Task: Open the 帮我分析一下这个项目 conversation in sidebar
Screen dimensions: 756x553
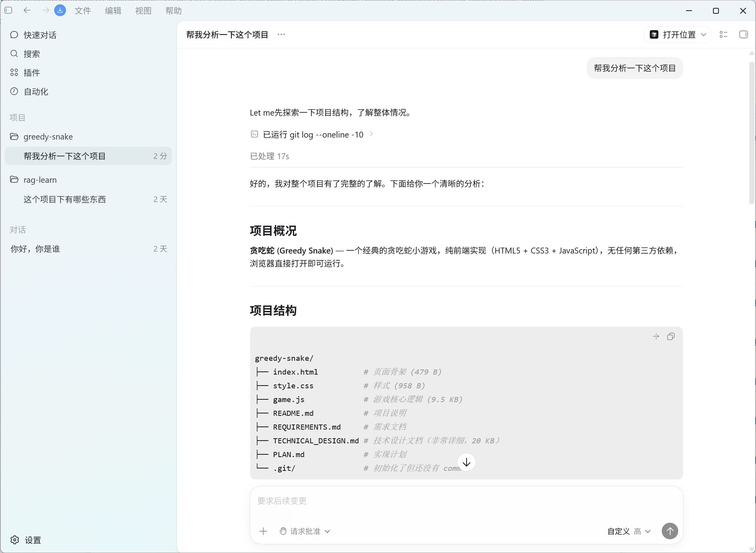Action: (88, 156)
